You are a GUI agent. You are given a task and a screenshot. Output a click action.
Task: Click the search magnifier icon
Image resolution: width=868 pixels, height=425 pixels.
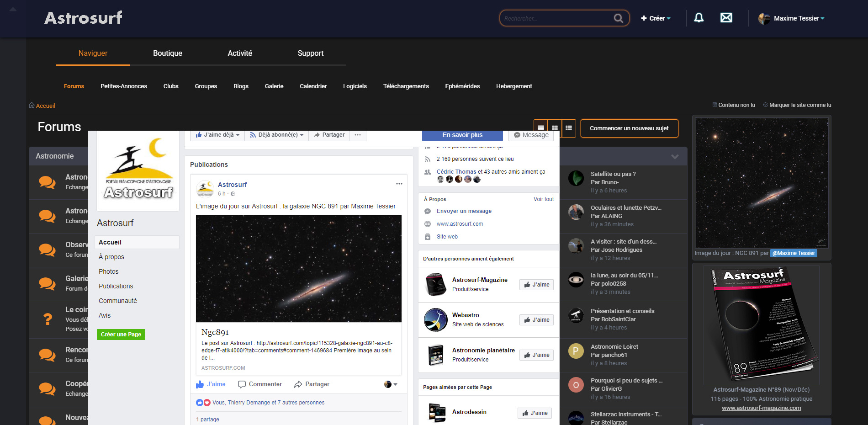pos(618,18)
